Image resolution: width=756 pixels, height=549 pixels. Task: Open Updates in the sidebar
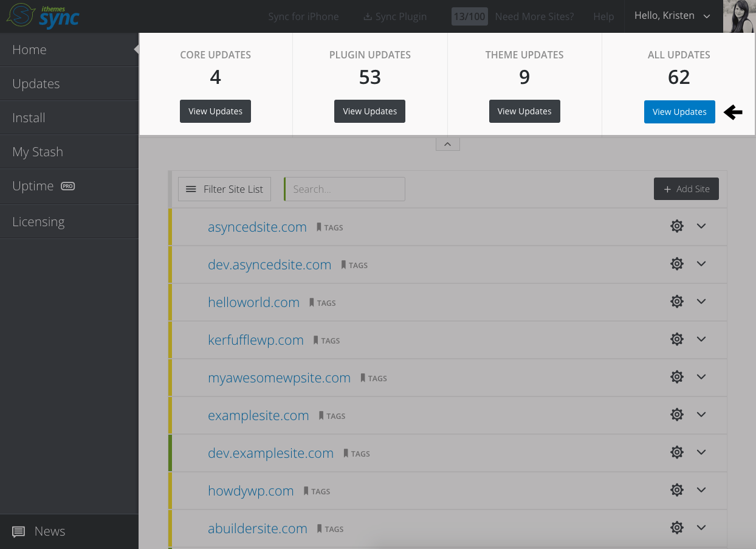69,84
